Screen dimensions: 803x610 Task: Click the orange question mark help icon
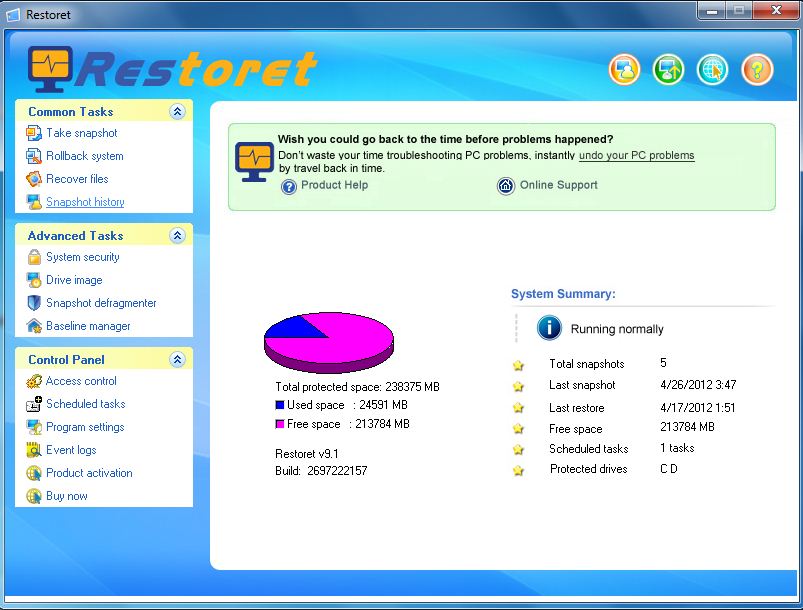(x=757, y=70)
